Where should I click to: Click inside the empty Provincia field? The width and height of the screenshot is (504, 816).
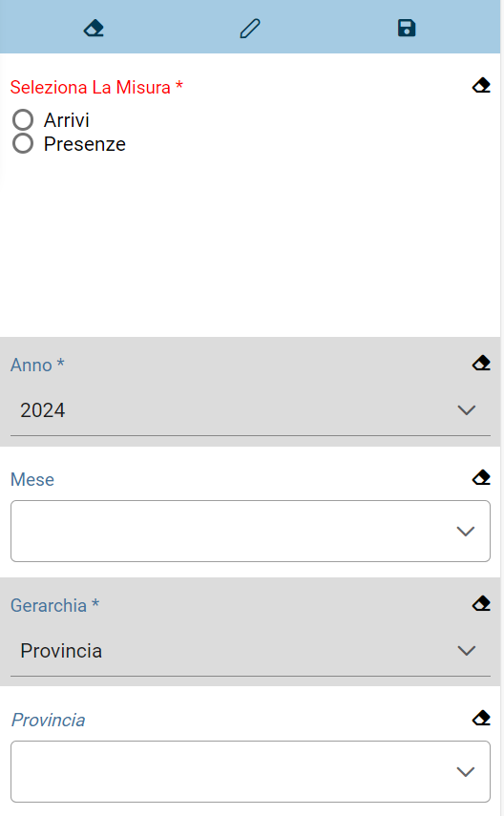[x=250, y=772]
